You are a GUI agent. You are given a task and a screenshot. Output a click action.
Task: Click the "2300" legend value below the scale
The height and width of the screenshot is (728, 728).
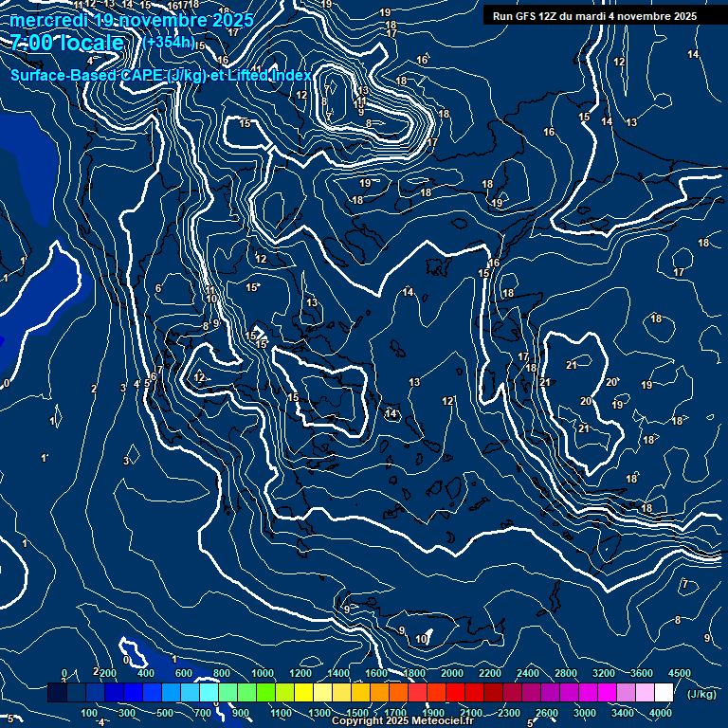pyautogui.click(x=509, y=713)
